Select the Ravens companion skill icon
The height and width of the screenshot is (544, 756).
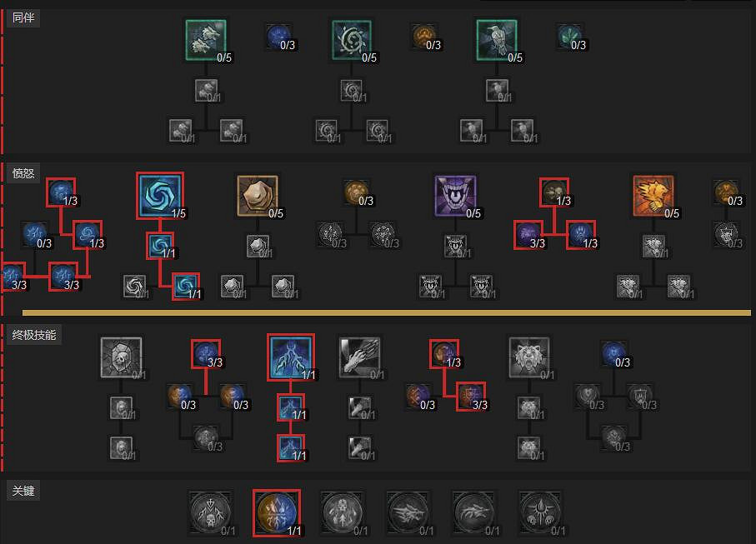coord(497,40)
